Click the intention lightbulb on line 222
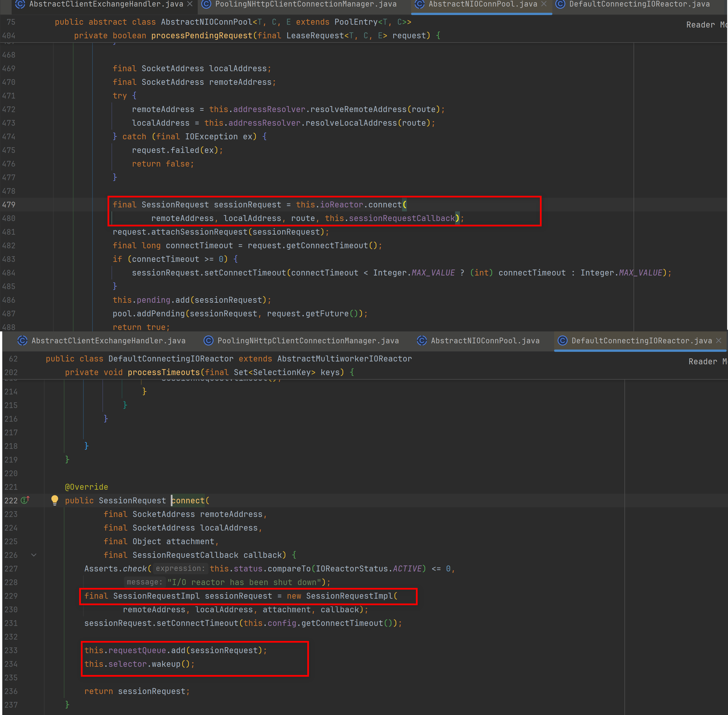This screenshot has width=728, height=715. [55, 500]
